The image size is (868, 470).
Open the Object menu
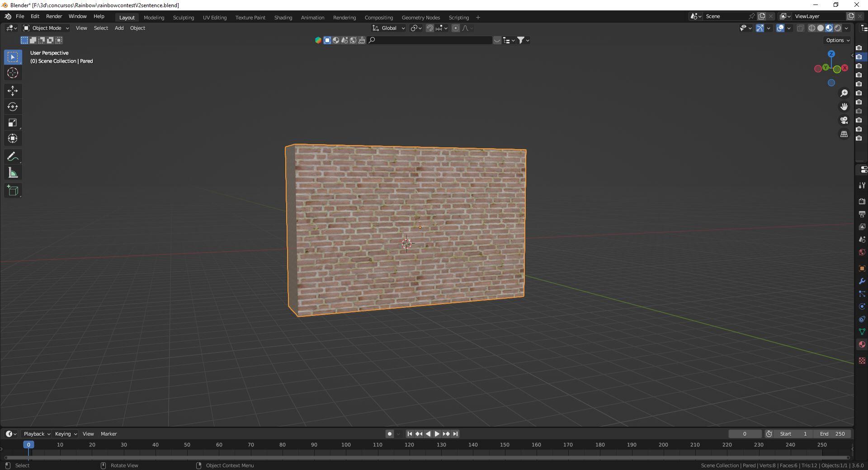click(x=138, y=28)
